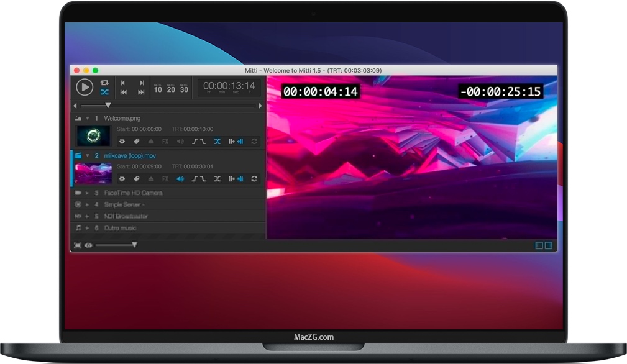
Task: Click the bottom opacity slider handle
Action: tap(134, 245)
